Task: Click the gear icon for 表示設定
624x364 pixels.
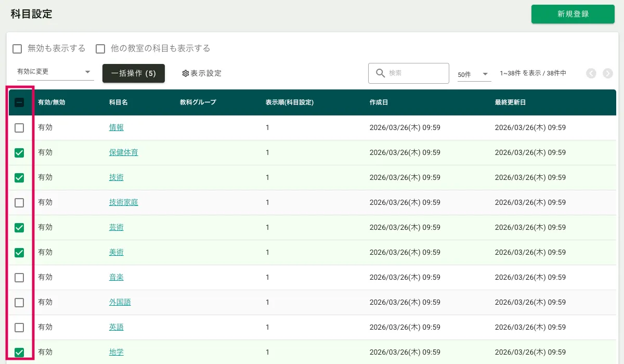Action: (x=185, y=73)
